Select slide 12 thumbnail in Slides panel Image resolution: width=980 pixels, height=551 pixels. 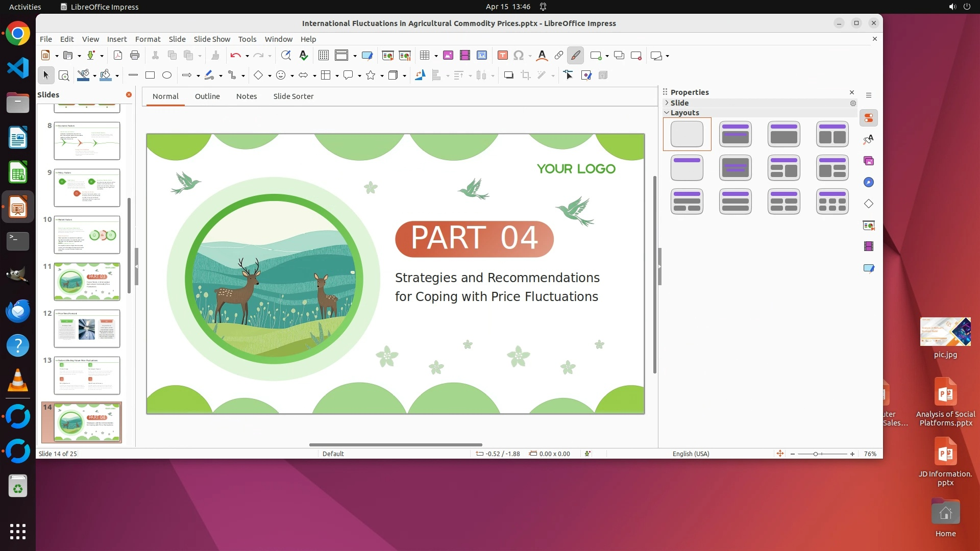[x=87, y=329]
